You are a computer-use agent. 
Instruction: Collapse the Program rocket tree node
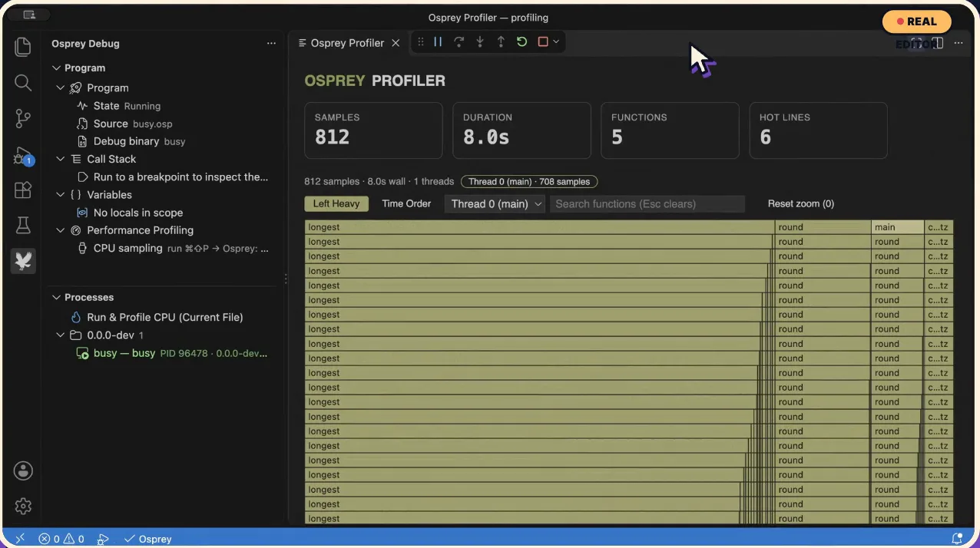point(61,87)
